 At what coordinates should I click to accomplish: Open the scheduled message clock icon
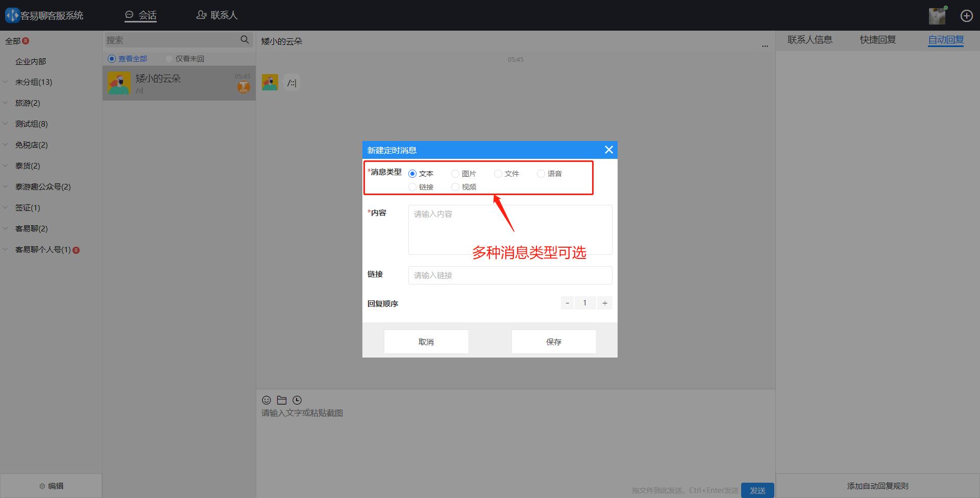pos(297,400)
